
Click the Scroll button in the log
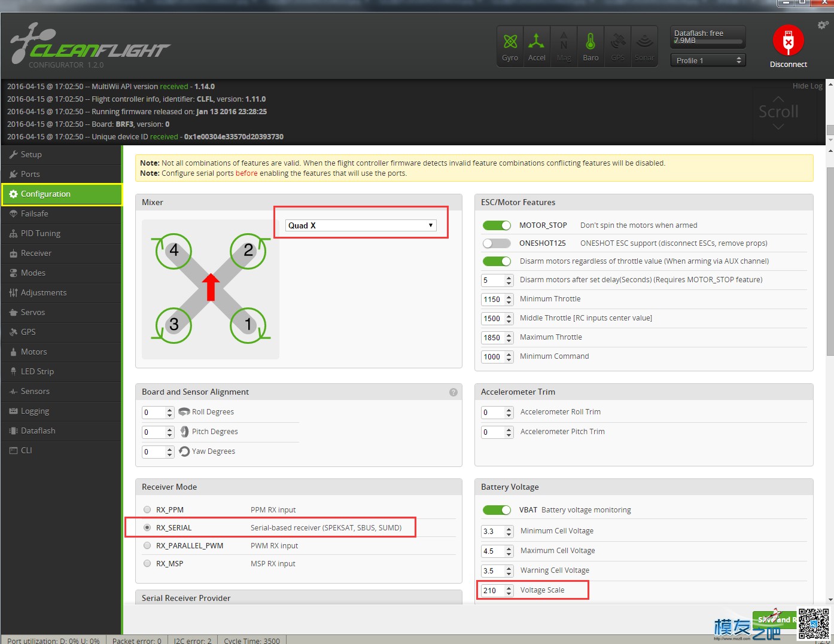tap(778, 112)
